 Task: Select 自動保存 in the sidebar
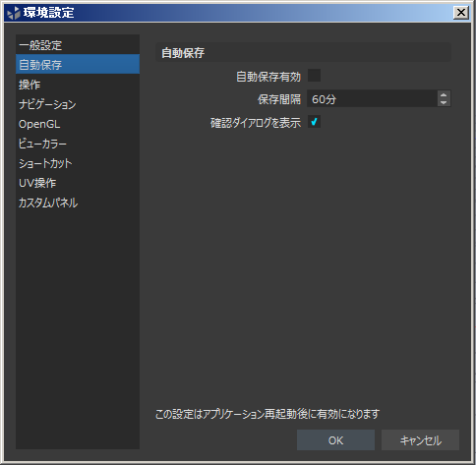pyautogui.click(x=78, y=64)
